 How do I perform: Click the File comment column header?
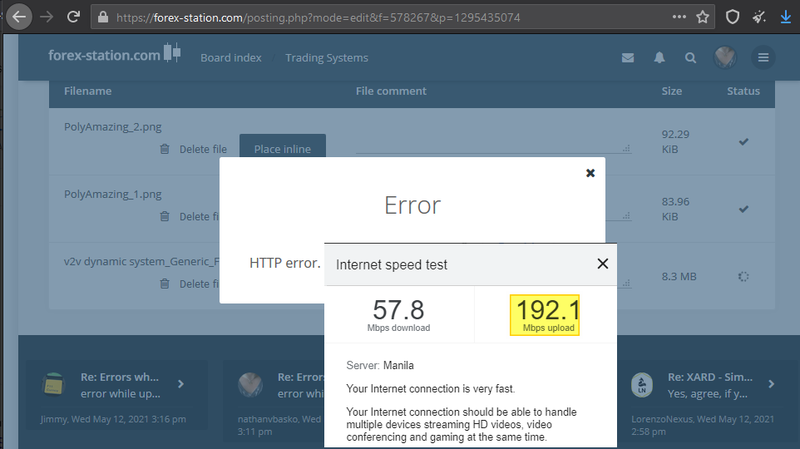(391, 91)
